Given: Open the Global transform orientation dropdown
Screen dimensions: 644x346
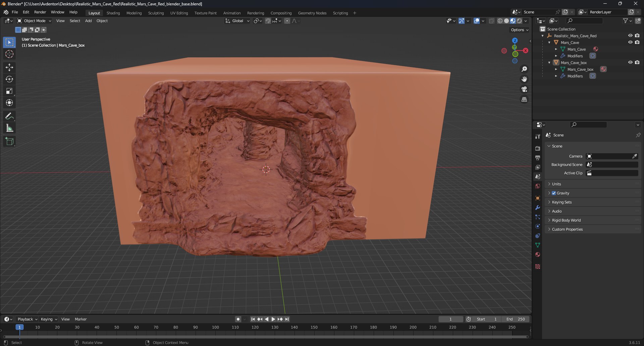Looking at the screenshot, I should point(237,21).
